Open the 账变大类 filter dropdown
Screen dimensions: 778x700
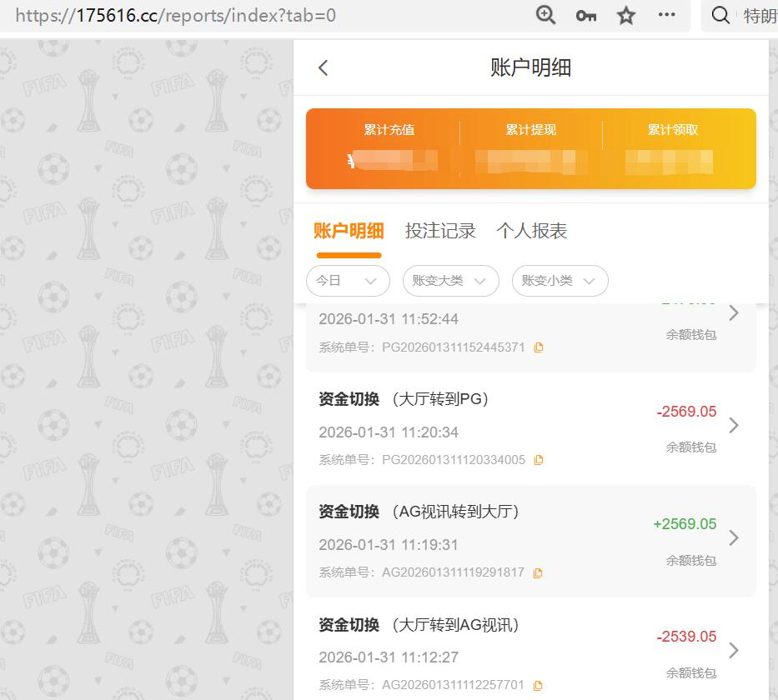click(x=450, y=281)
